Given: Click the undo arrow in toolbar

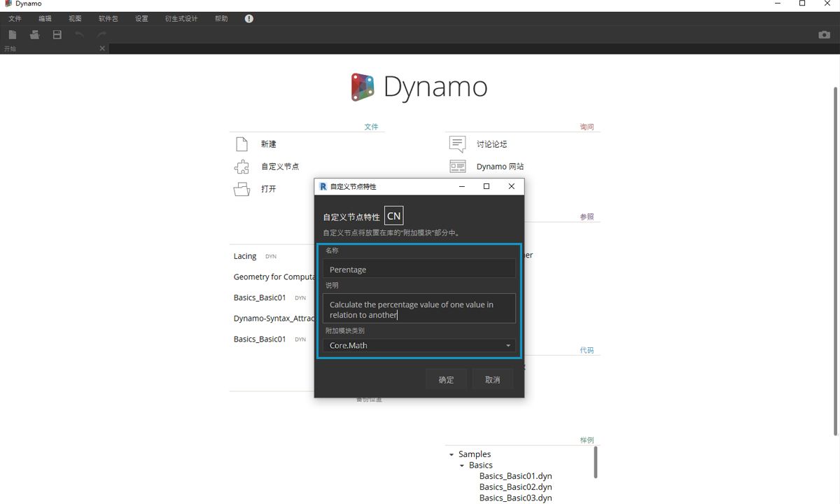Looking at the screenshot, I should pos(79,34).
